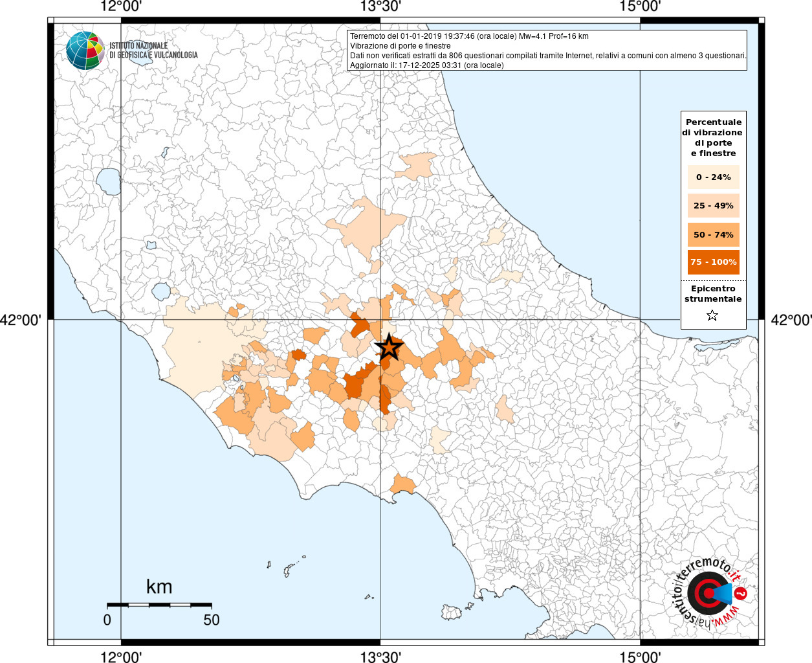812x663 pixels.
Task: Click the top 12°00' longitude label
Action: (121, 6)
